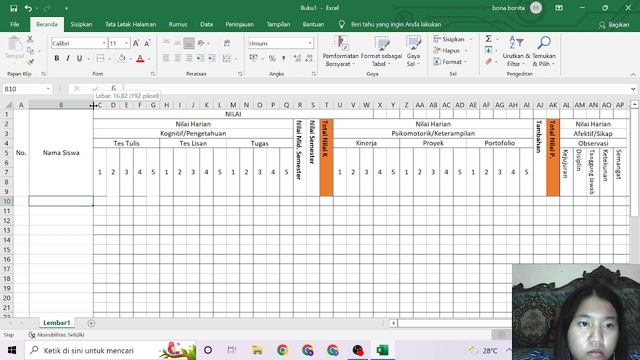Toggle Wrap Text
The width and height of the screenshot is (640, 360).
pyautogui.click(x=227, y=43)
